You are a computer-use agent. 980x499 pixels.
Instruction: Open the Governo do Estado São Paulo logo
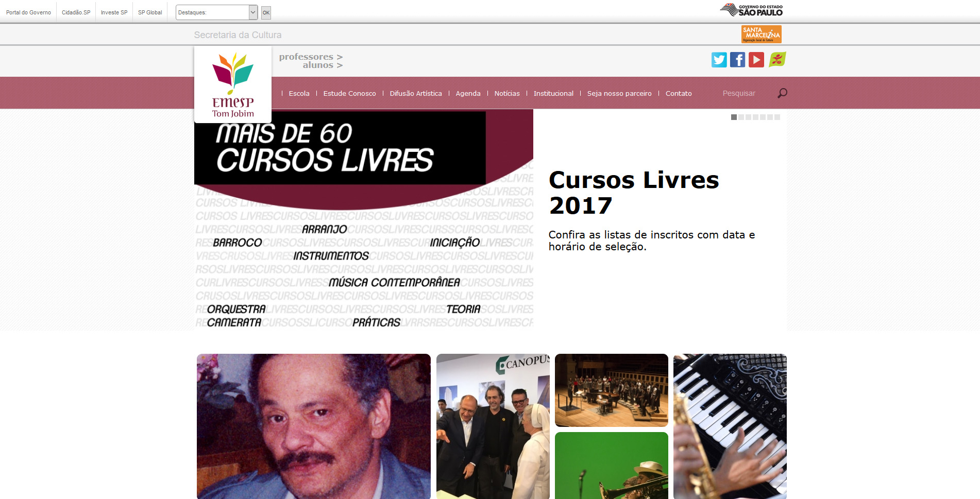[751, 9]
